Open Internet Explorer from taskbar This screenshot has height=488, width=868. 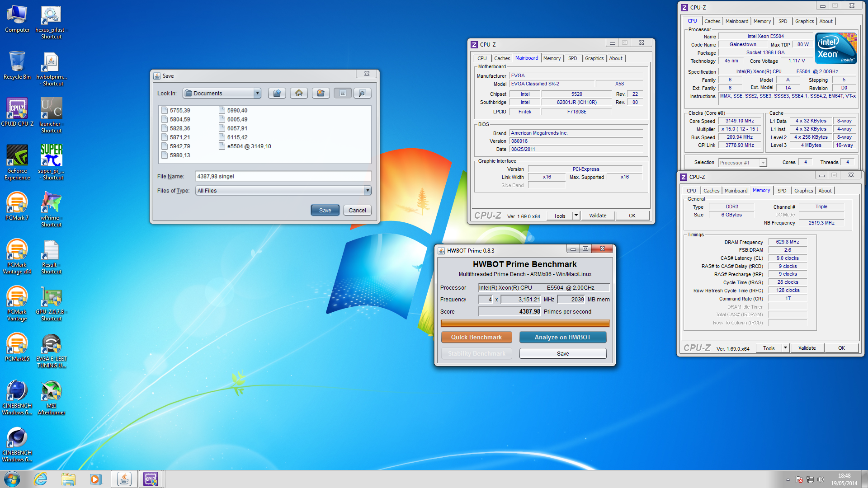(40, 479)
